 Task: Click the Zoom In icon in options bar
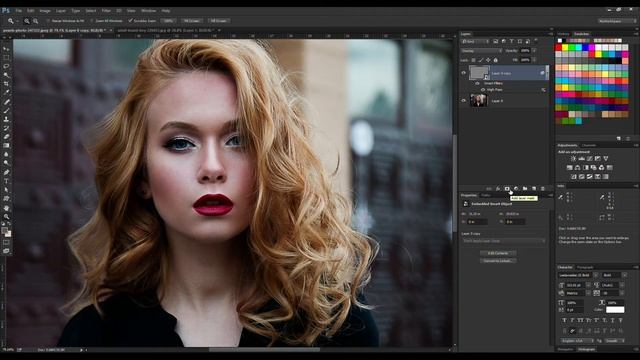pyautogui.click(x=27, y=21)
